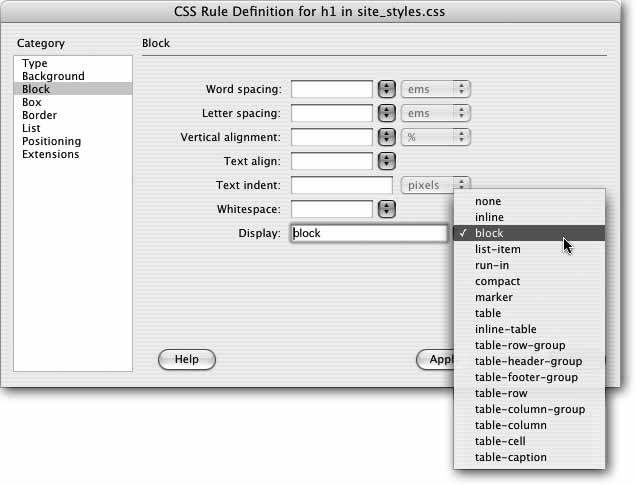This screenshot has width=636, height=485.
Task: Open the Word spacing ems unit selector
Action: (435, 89)
